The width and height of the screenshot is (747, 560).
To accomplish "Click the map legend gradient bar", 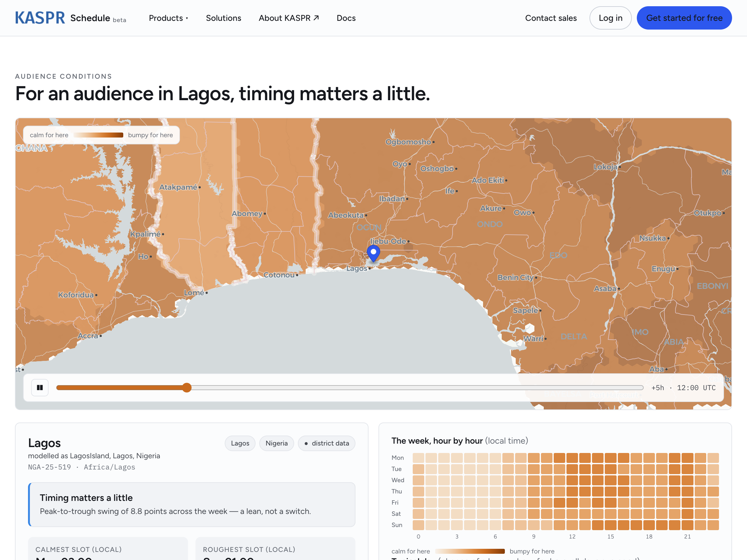I will (98, 135).
